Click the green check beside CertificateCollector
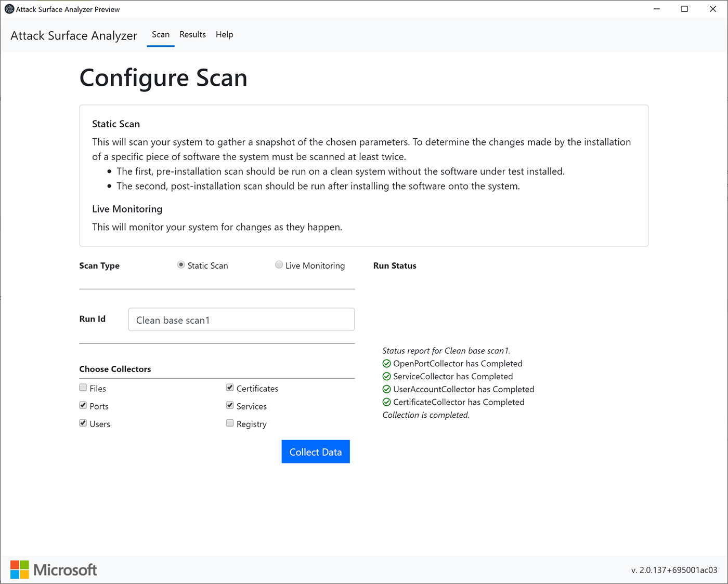This screenshot has width=728, height=584. pos(387,402)
